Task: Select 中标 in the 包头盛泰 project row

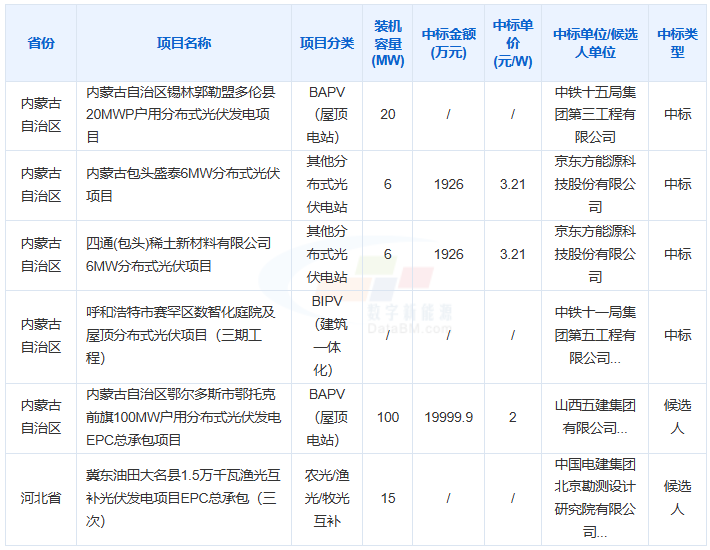Action: [677, 185]
